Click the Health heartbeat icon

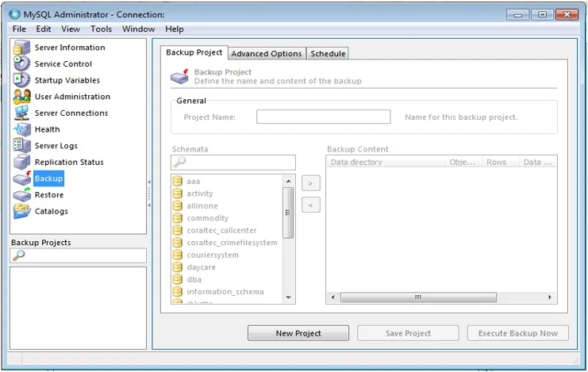click(21, 129)
